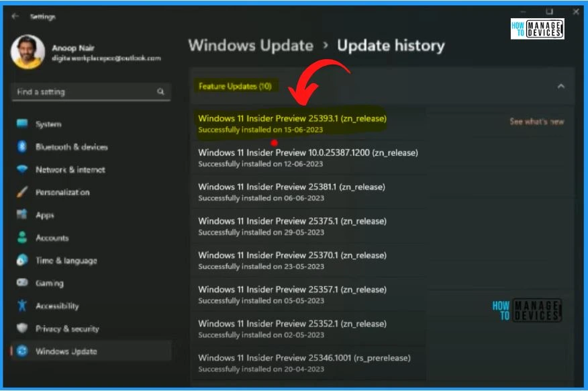Close the Settings window

[576, 11]
